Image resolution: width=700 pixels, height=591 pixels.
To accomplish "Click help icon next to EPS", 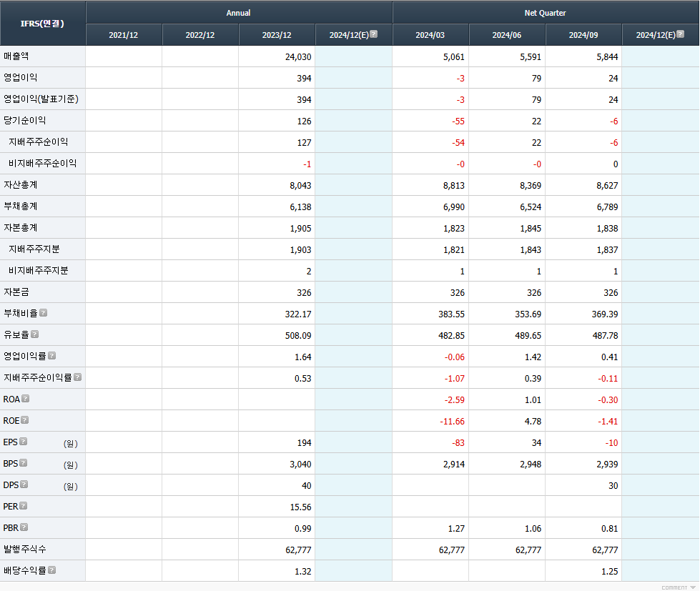I will (23, 441).
